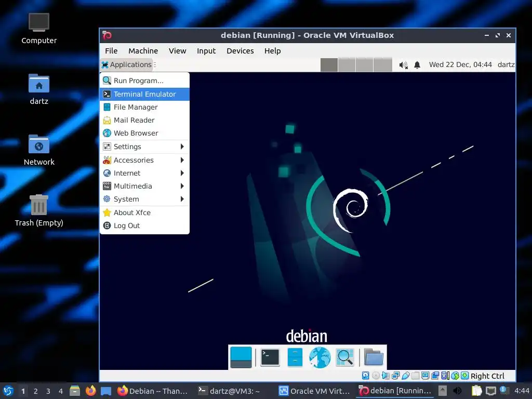This screenshot has height=399, width=532.
Task: Expand the Multimedia submenu
Action: tap(144, 186)
